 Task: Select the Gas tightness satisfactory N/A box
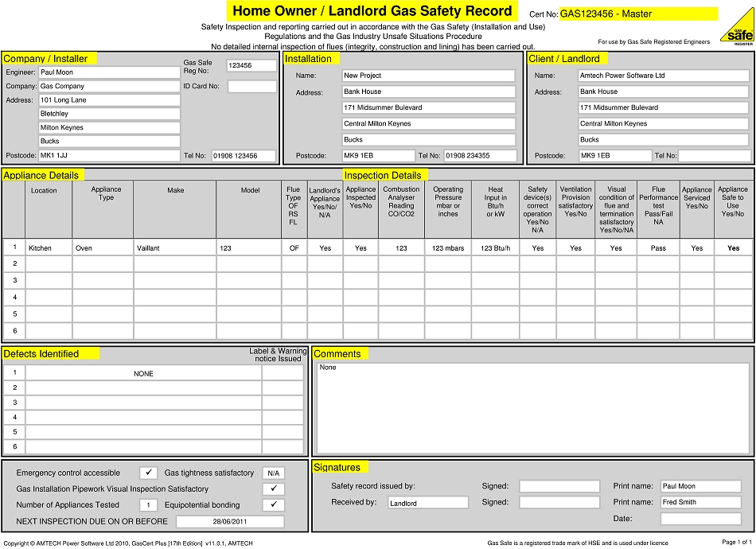point(274,473)
